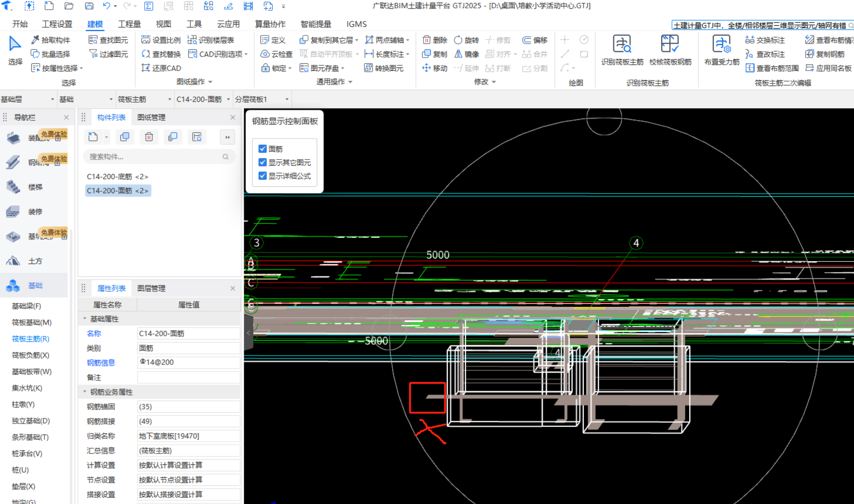Open the 工程设置 ribbon tab
Viewport: 854px width, 504px height.
(x=57, y=24)
